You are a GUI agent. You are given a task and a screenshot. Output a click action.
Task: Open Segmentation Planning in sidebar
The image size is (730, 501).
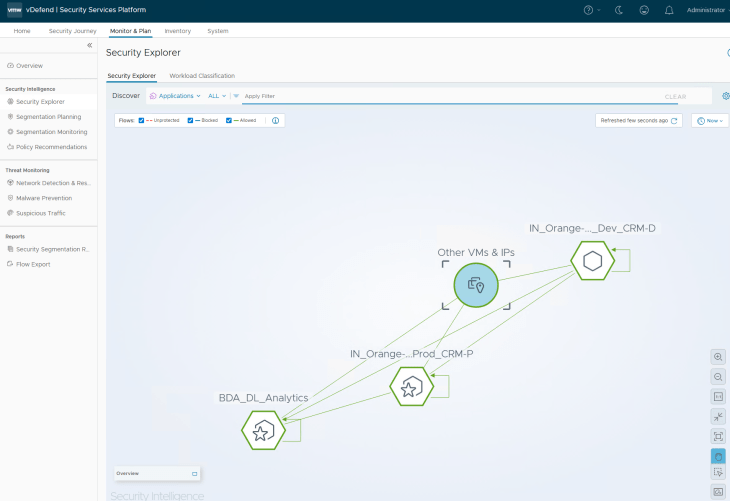click(48, 116)
